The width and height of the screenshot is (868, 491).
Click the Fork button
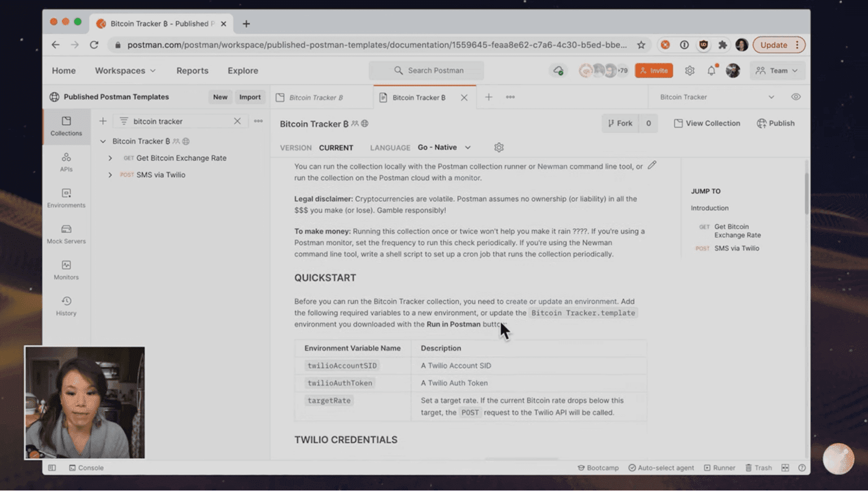(620, 124)
